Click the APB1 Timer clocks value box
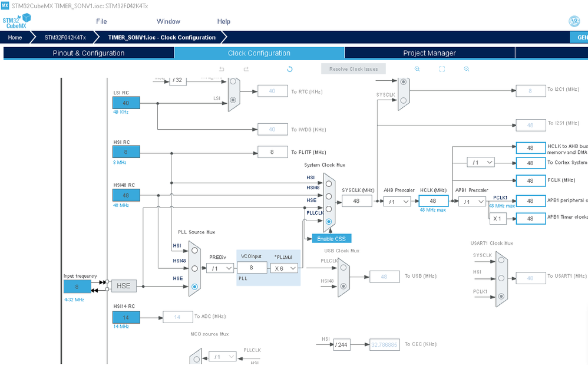 [531, 219]
